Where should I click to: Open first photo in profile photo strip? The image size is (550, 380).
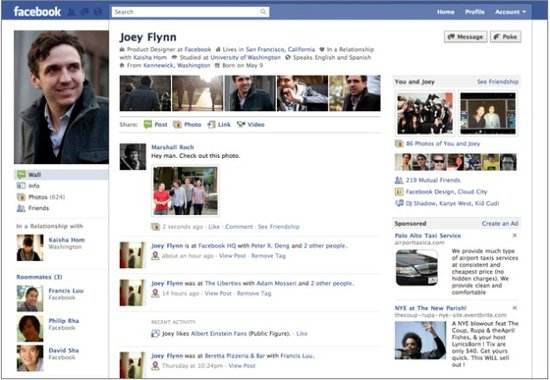tap(146, 93)
